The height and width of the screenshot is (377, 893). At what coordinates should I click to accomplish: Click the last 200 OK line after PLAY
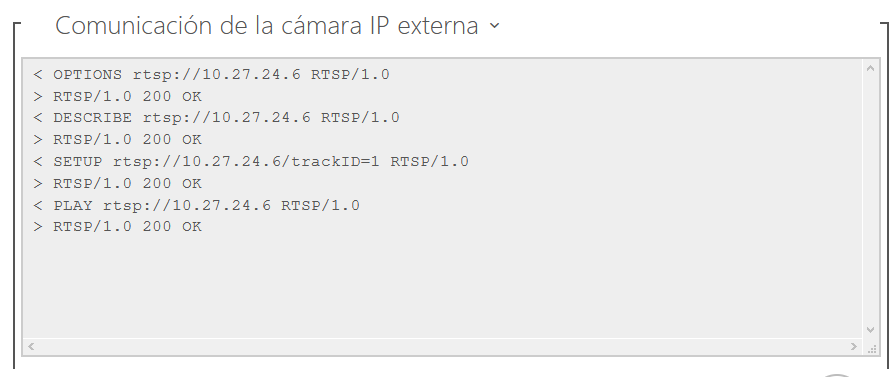pos(117,227)
